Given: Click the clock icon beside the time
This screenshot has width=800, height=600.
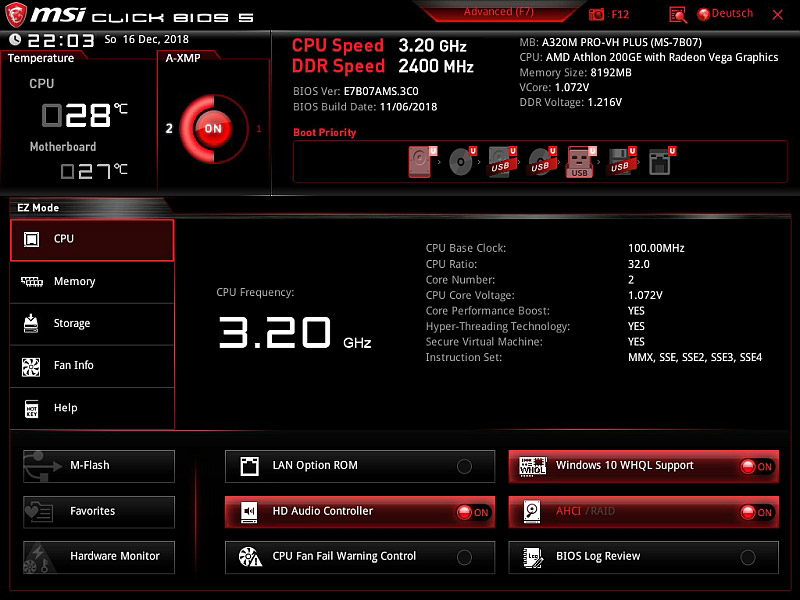Looking at the screenshot, I should 15,39.
